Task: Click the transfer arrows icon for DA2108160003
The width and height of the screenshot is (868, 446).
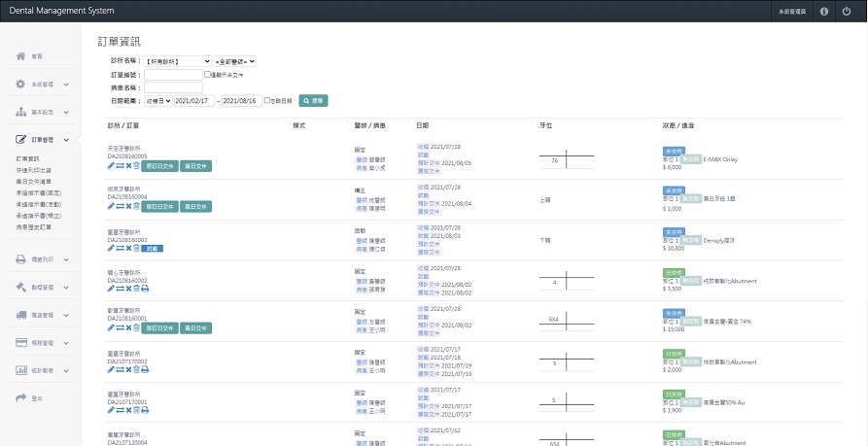Action: (120, 248)
